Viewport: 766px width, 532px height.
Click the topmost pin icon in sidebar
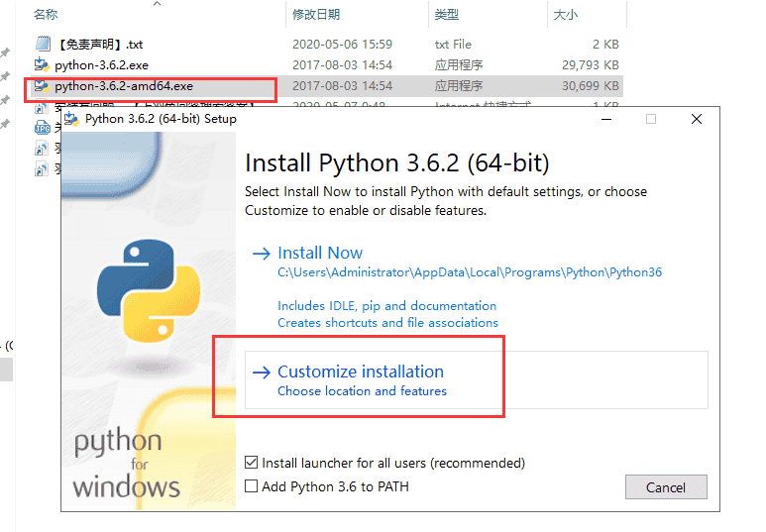(x=5, y=53)
